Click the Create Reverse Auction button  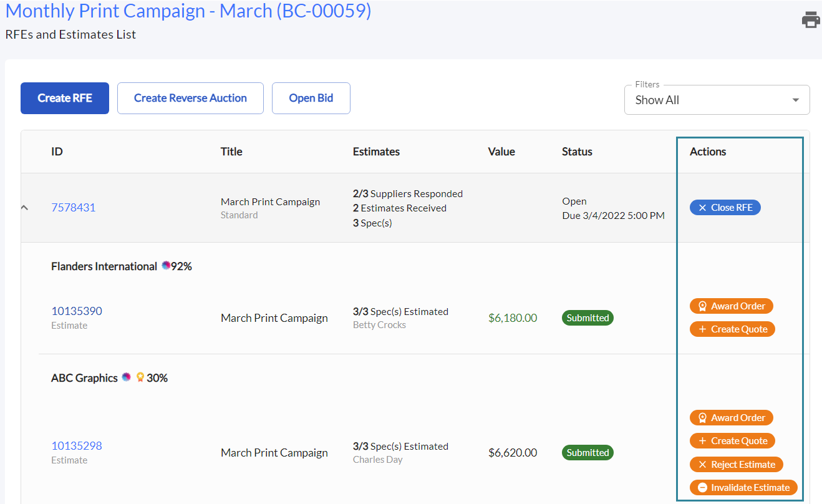(190, 98)
